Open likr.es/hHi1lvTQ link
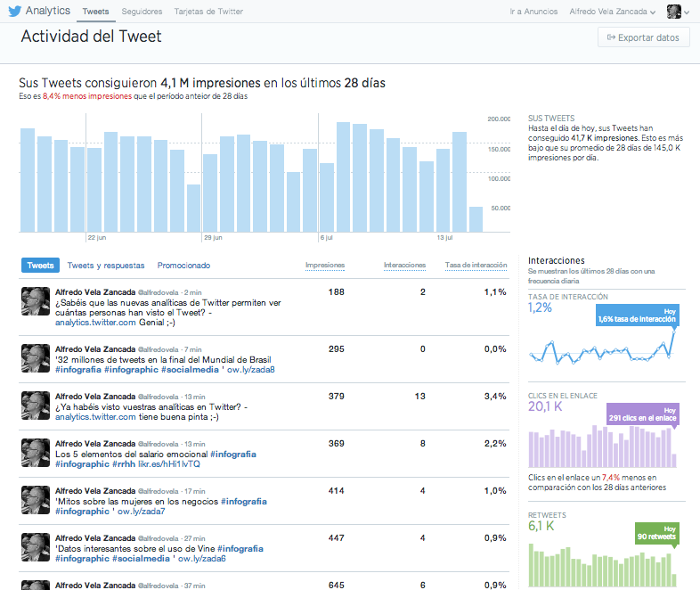 pyautogui.click(x=168, y=464)
